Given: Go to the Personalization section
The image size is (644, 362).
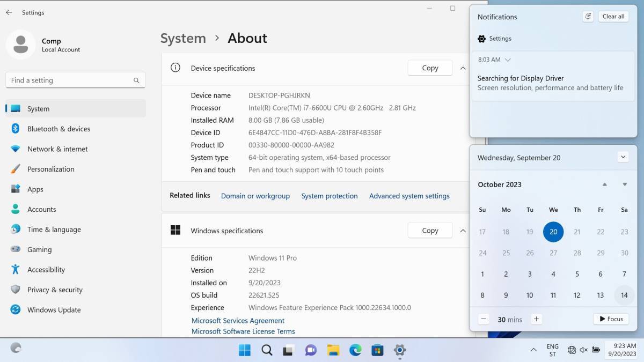Looking at the screenshot, I should pos(76,169).
